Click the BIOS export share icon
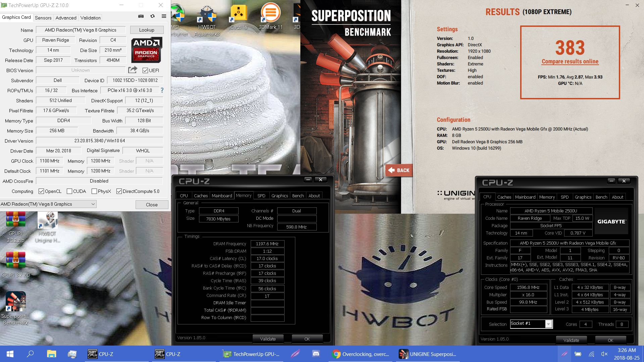 click(133, 70)
